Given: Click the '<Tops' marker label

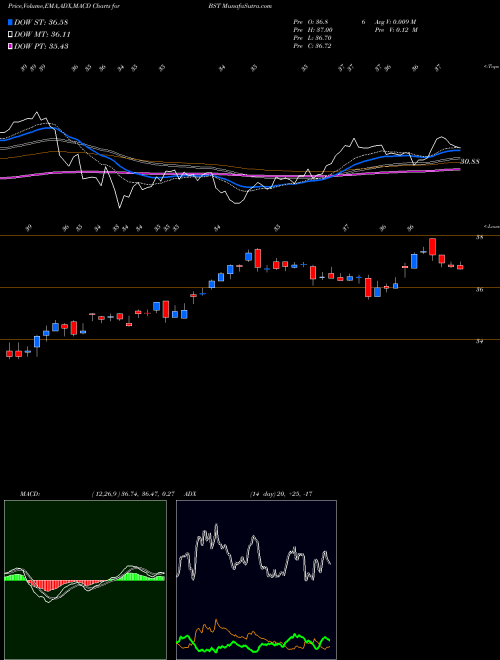Looking at the screenshot, I should tap(491, 67).
